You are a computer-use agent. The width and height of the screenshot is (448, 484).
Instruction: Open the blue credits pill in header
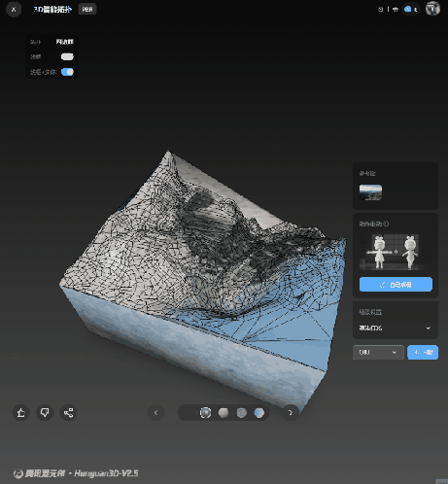[411, 10]
